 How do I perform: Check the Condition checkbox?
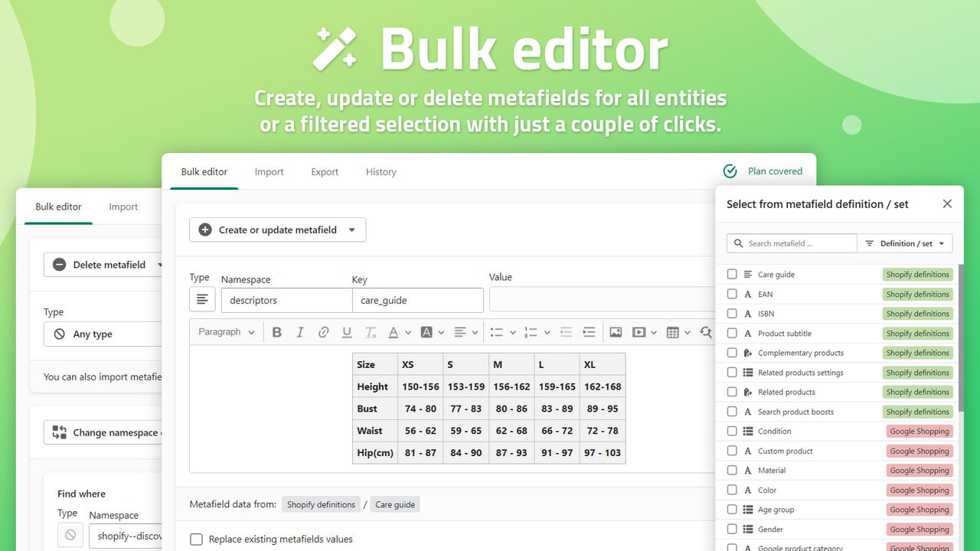click(x=732, y=431)
